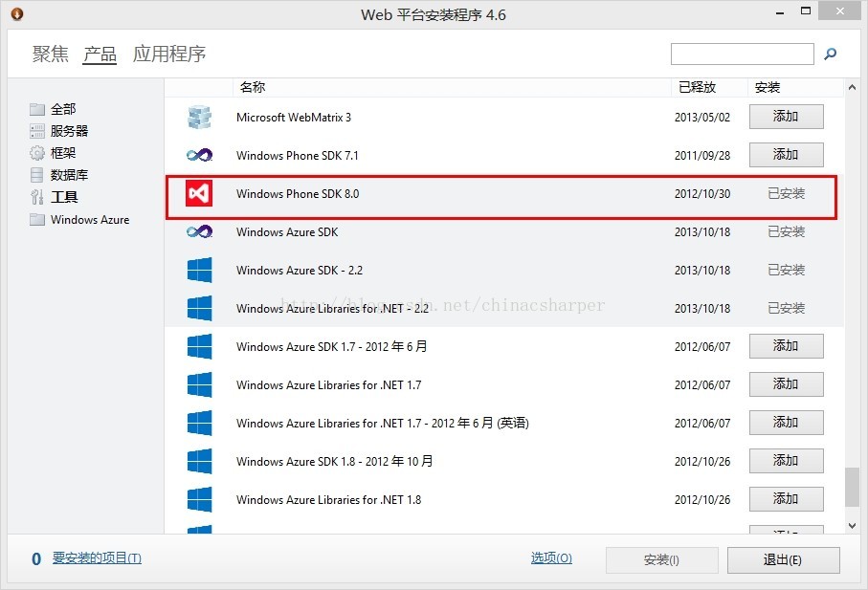Add Windows Azure Libraries for .NET 1.8

pos(786,499)
